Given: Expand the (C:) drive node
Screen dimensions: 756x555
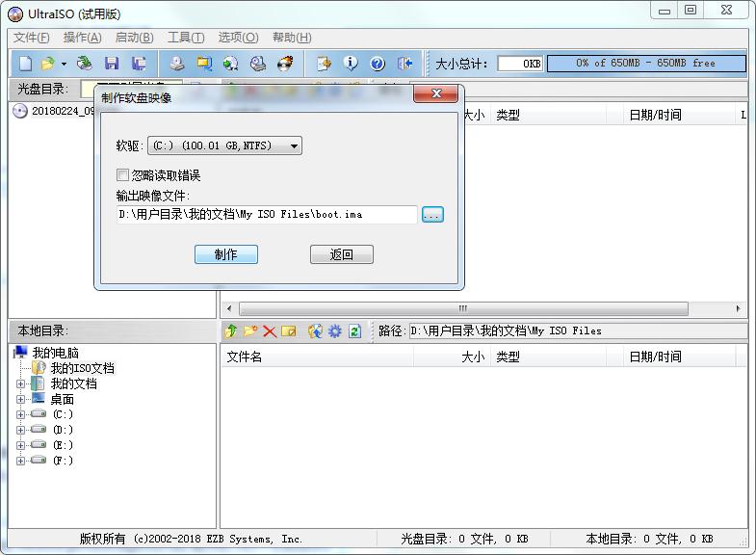Looking at the screenshot, I should (x=20, y=414).
